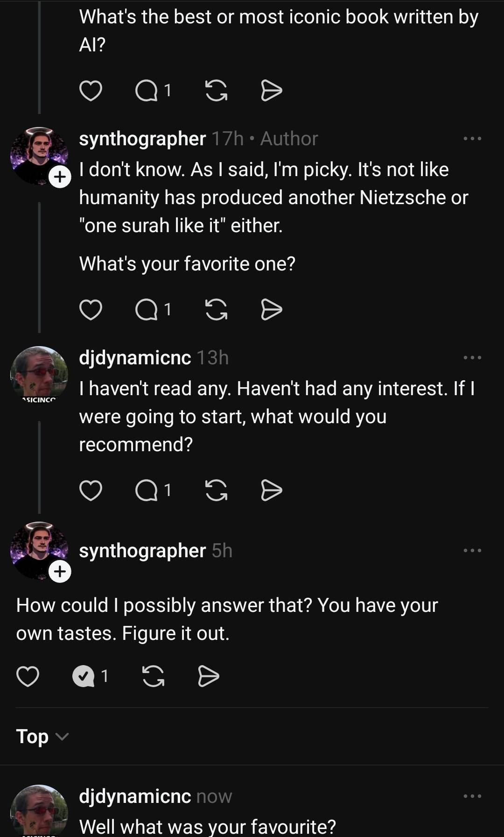Open more options for synthographer's 5h reply
Screen dimensions: 504x837
click(x=472, y=551)
